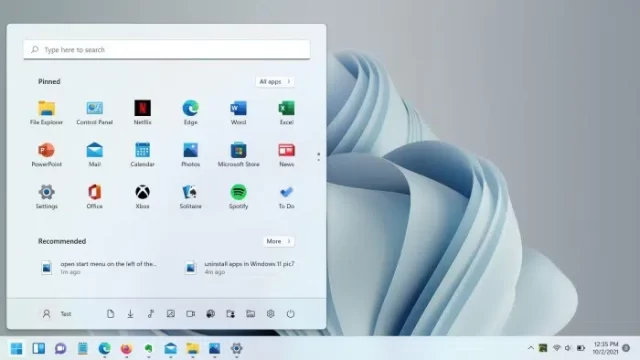The width and height of the screenshot is (640, 360).
Task: Open Downloads folder shortcut in Start footer
Action: (131, 313)
